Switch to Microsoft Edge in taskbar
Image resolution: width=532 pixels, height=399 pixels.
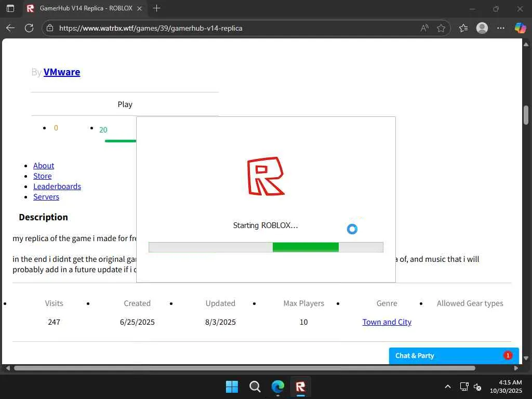point(278,387)
